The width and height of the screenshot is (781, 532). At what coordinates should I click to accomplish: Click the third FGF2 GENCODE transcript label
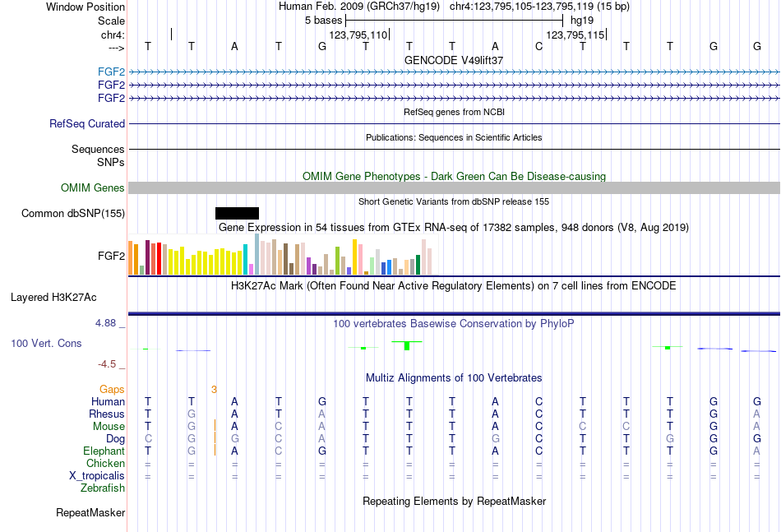click(111, 98)
